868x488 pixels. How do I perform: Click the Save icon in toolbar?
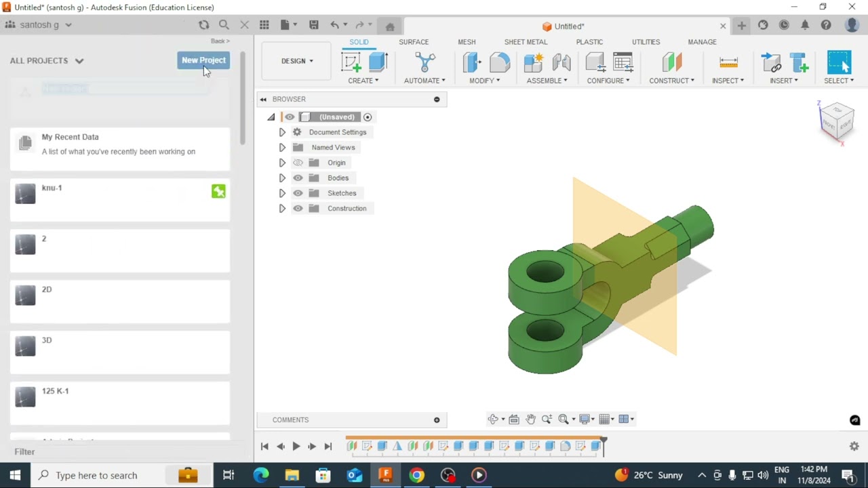tap(314, 25)
